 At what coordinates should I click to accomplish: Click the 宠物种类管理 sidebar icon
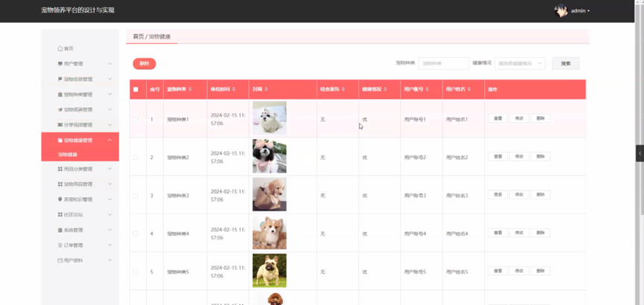tap(60, 94)
